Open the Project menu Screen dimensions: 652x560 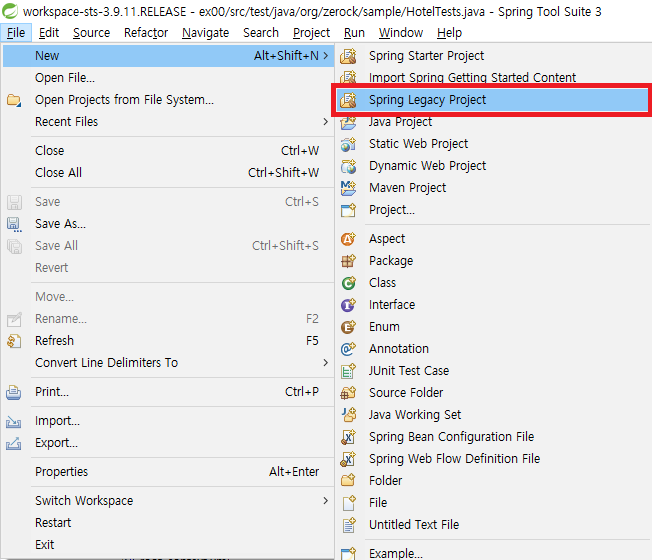coord(311,32)
